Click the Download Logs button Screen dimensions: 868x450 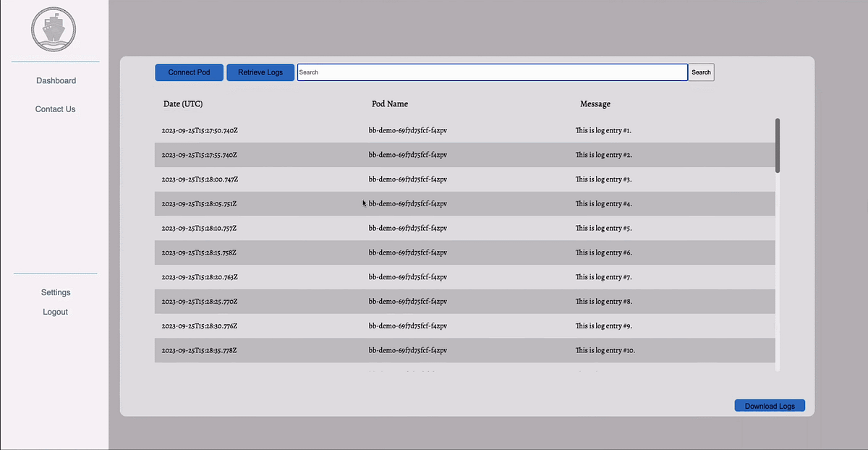[x=770, y=405]
